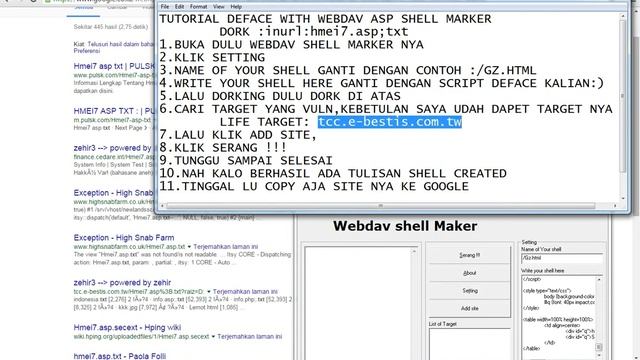The width and height of the screenshot is (640, 360).
Task: Click the Setting button in Webdav shell Maker
Action: [469, 291]
